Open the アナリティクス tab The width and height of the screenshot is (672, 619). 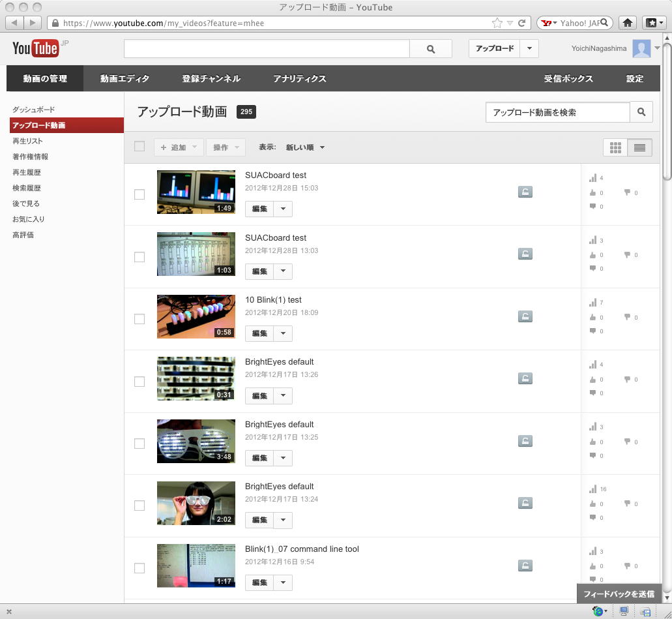point(300,78)
